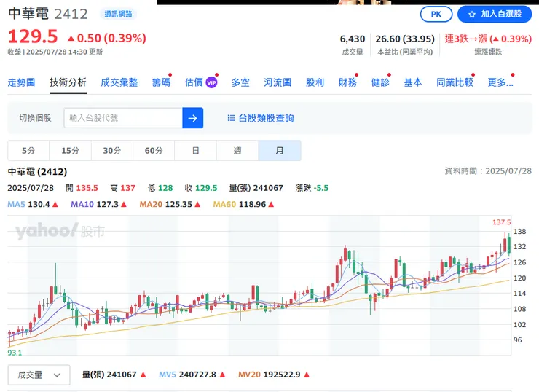Open the 健診 tab

coord(380,82)
